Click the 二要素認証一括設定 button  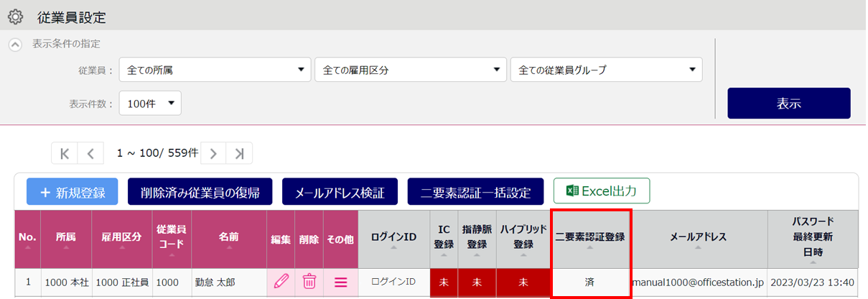click(475, 192)
